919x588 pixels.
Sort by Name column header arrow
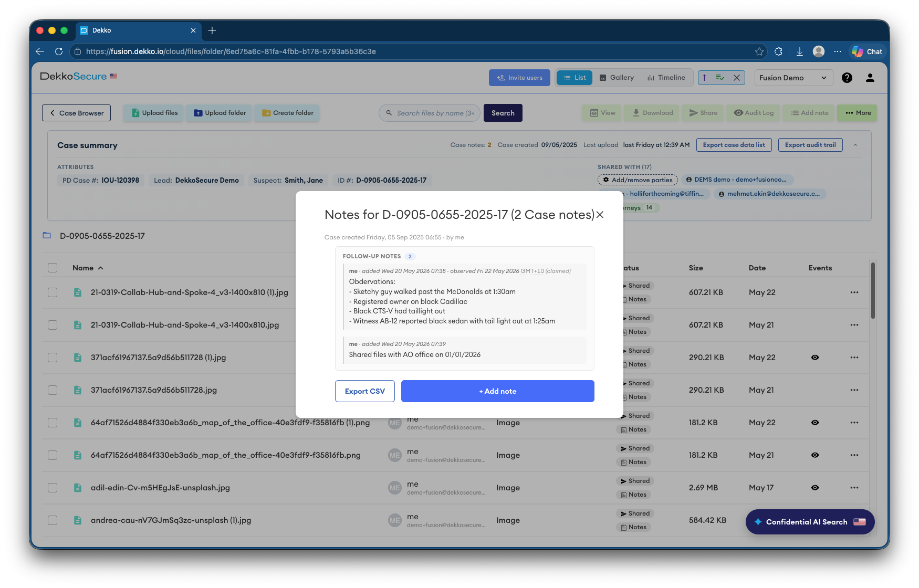(100, 268)
